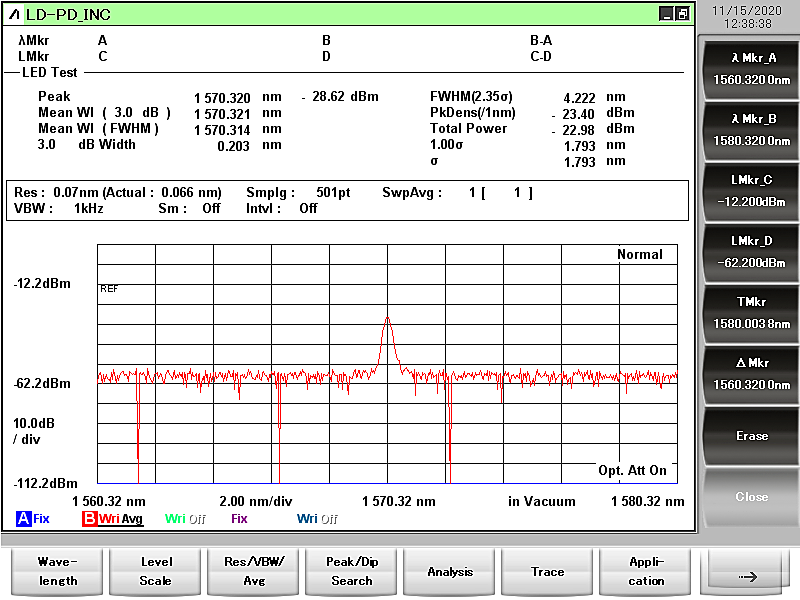Click the green Wri Off trace indicator
800x600 pixels.
pyautogui.click(x=186, y=519)
